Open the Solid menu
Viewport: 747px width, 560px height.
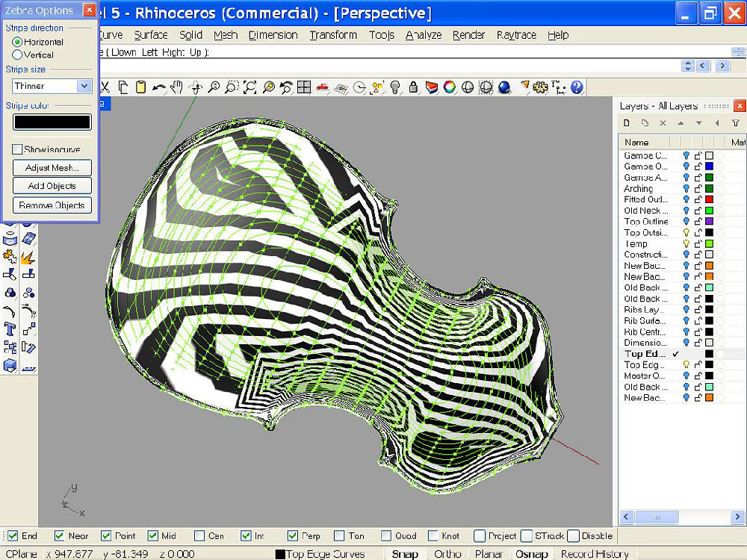[x=190, y=35]
